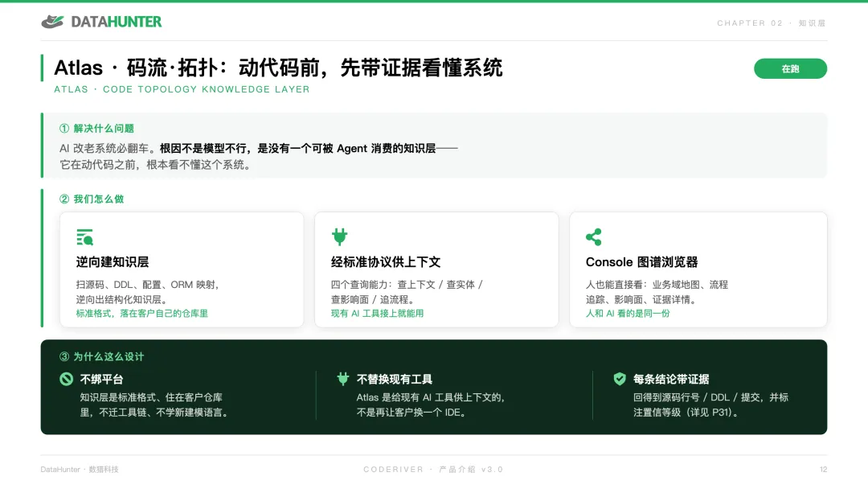Click the search-list icon above 逆向建知识层
The height and width of the screenshot is (489, 868).
pyautogui.click(x=84, y=237)
